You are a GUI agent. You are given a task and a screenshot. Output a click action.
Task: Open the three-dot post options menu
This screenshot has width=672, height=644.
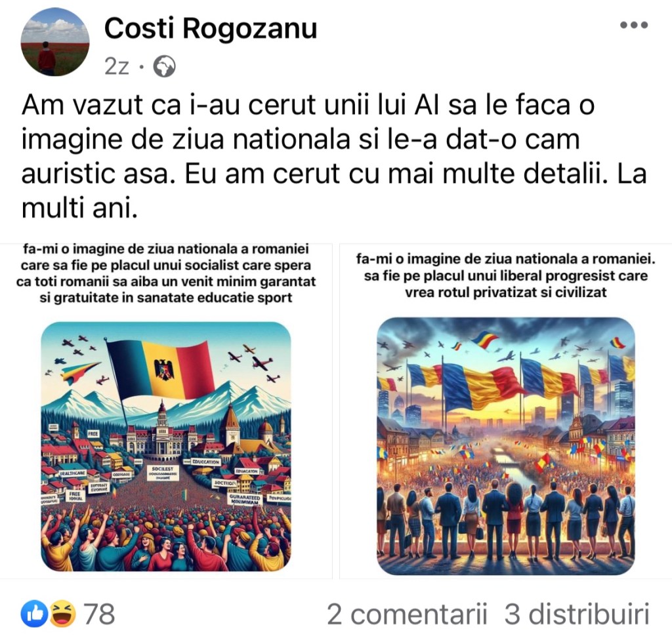tap(634, 26)
